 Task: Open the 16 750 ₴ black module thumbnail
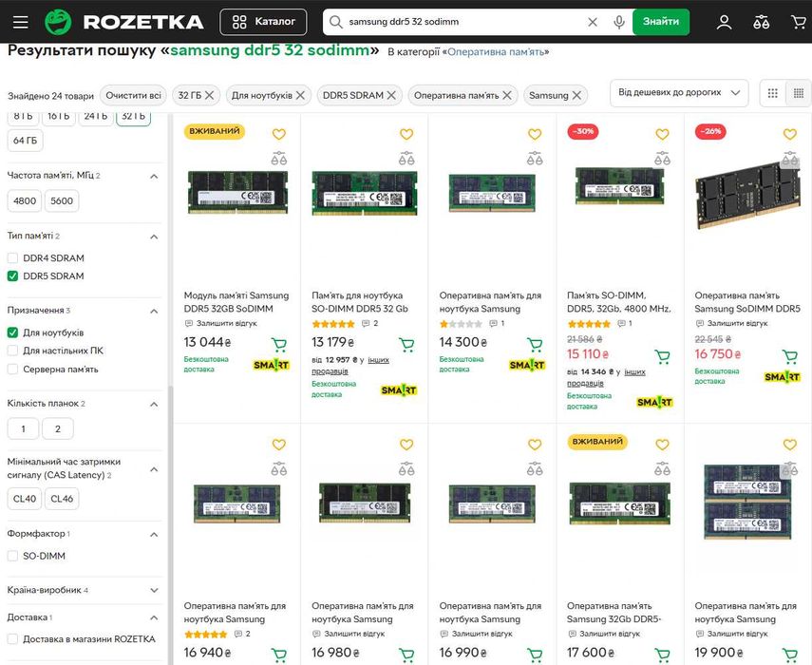click(x=747, y=195)
